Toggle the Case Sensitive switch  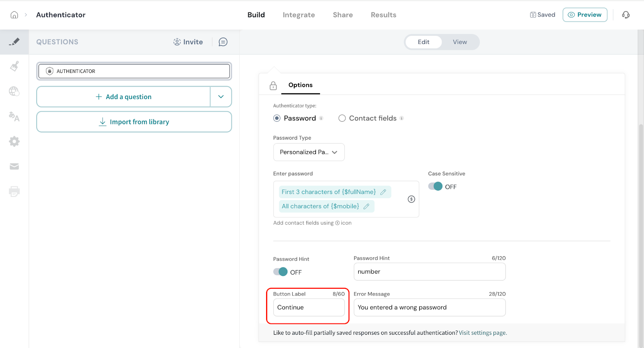[435, 186]
